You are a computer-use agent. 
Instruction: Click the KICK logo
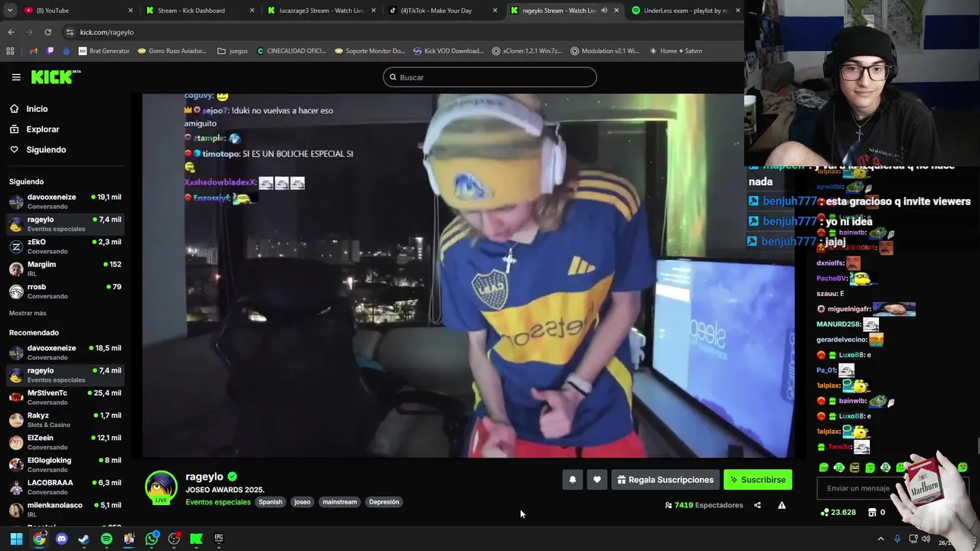pyautogui.click(x=56, y=77)
